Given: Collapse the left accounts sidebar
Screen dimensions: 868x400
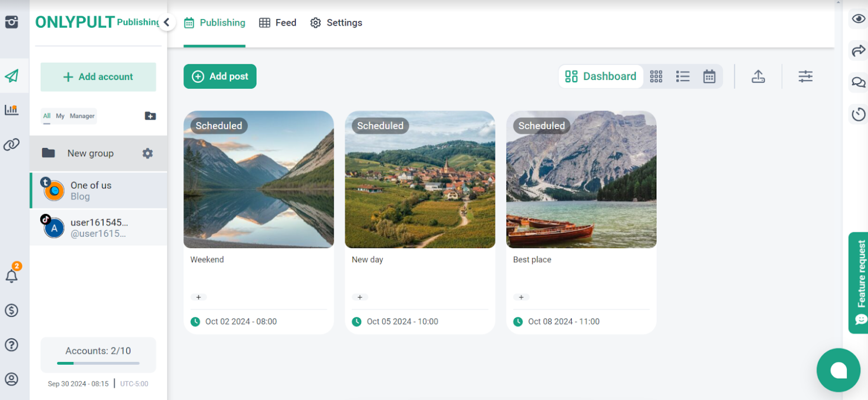Looking at the screenshot, I should point(167,22).
